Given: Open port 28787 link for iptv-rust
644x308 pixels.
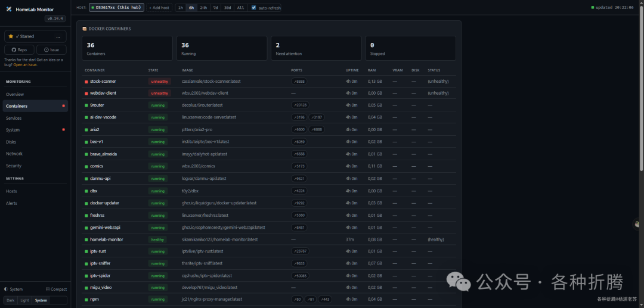Looking at the screenshot, I should 300,251.
